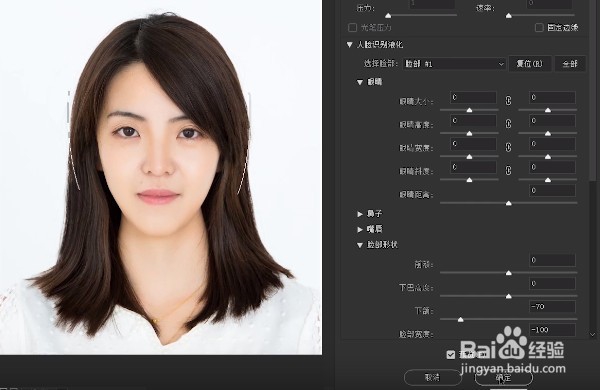Click the right eye height slider handle
This screenshot has width=600, height=390.
click(548, 134)
